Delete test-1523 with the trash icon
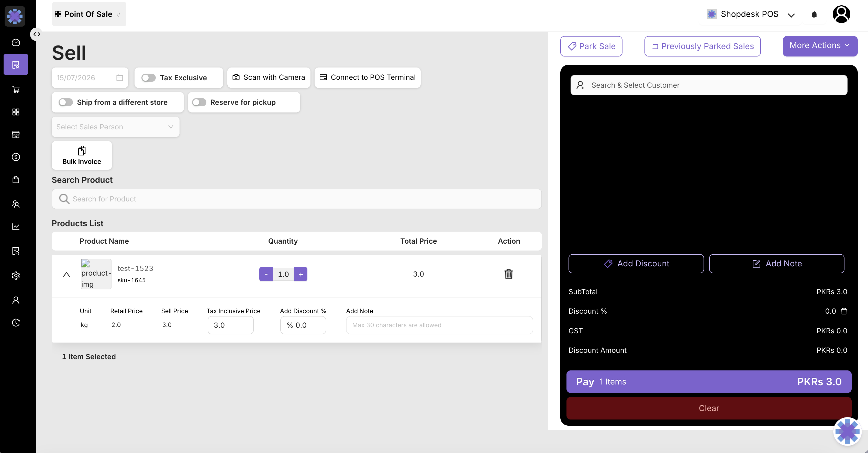 (x=508, y=274)
